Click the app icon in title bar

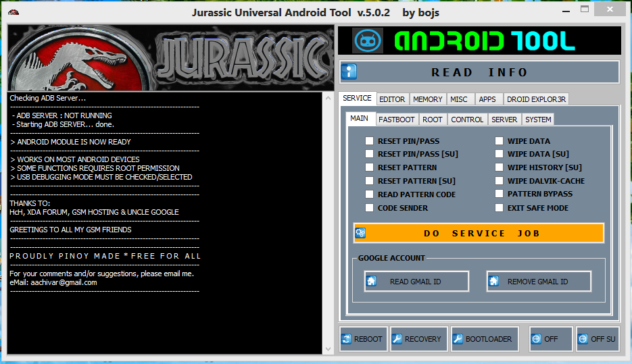[14, 12]
